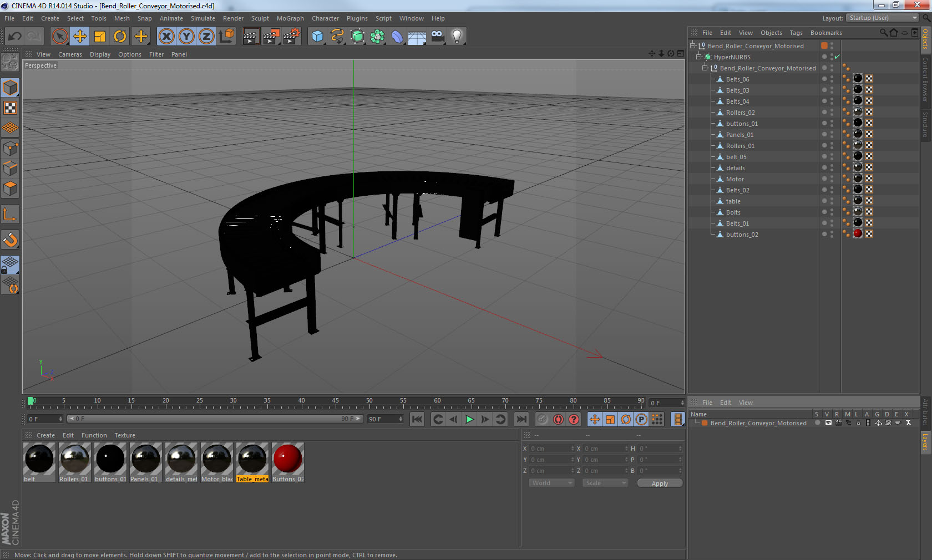The width and height of the screenshot is (932, 560).
Task: Switch to Points mode
Action: tap(11, 149)
